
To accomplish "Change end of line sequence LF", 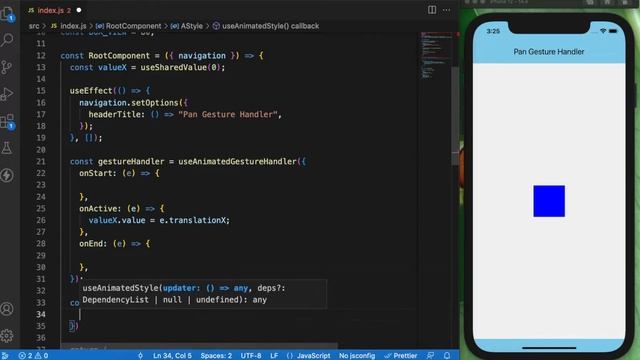I will pyautogui.click(x=274, y=356).
